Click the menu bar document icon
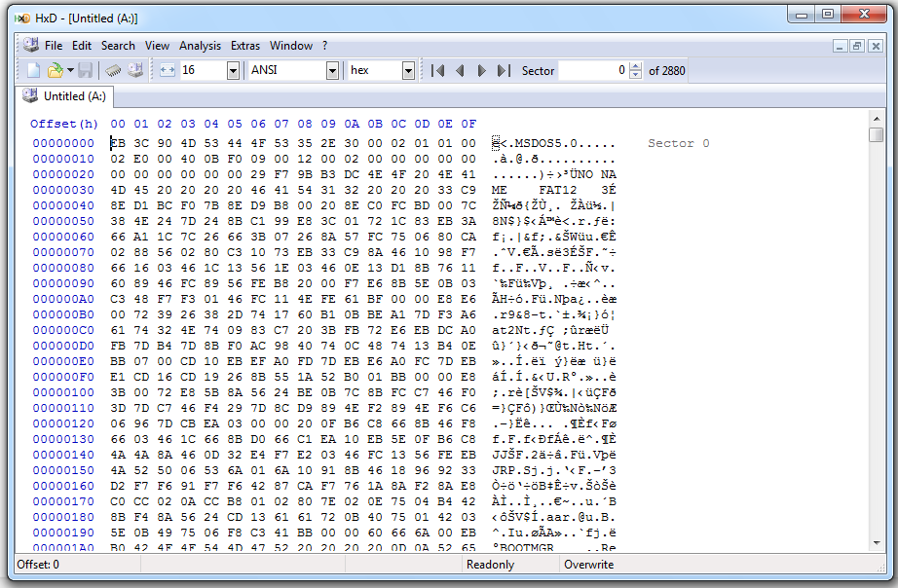Viewport: 898px width, 588px height. [31, 45]
